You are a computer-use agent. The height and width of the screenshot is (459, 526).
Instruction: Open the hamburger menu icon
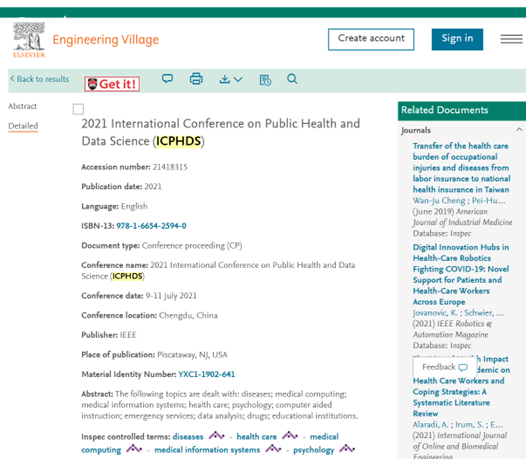point(511,39)
